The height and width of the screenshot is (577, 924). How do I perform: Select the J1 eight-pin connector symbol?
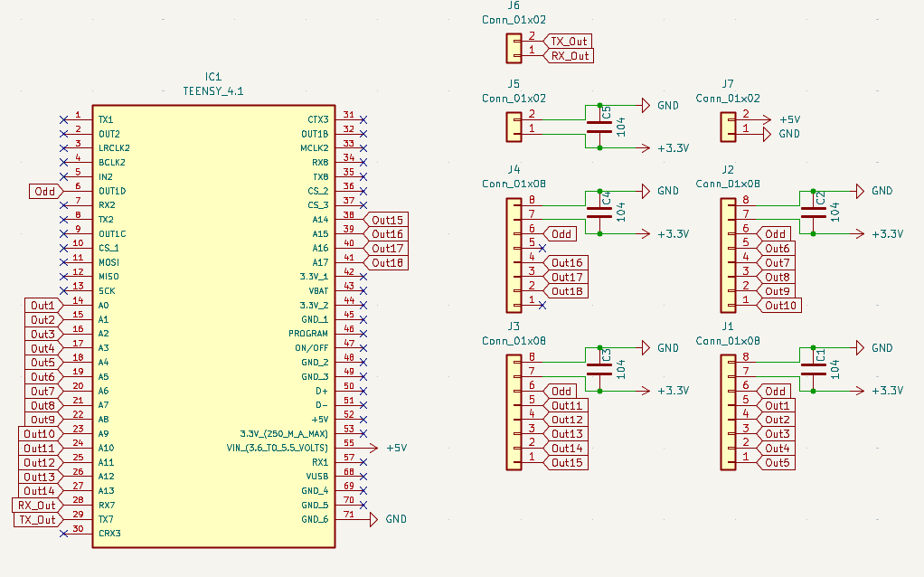pos(728,412)
